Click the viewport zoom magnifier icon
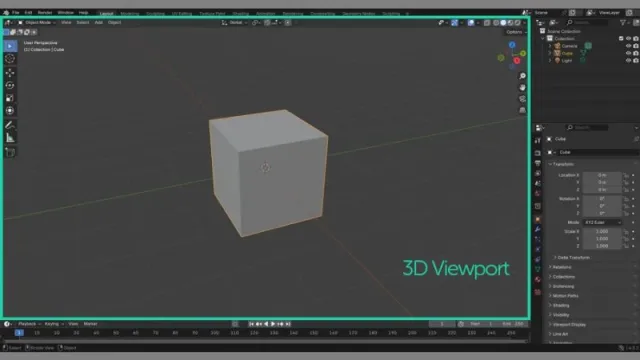640x360 pixels. pyautogui.click(x=522, y=76)
